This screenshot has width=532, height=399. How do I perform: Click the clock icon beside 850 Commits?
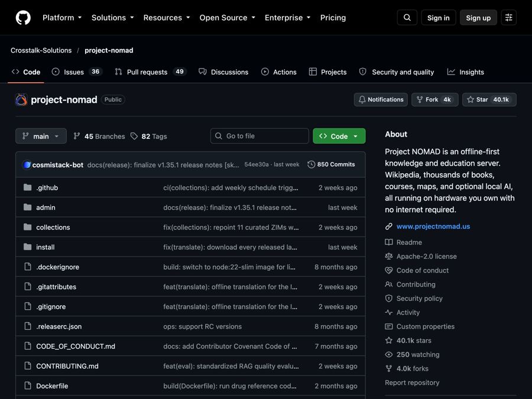pyautogui.click(x=311, y=164)
